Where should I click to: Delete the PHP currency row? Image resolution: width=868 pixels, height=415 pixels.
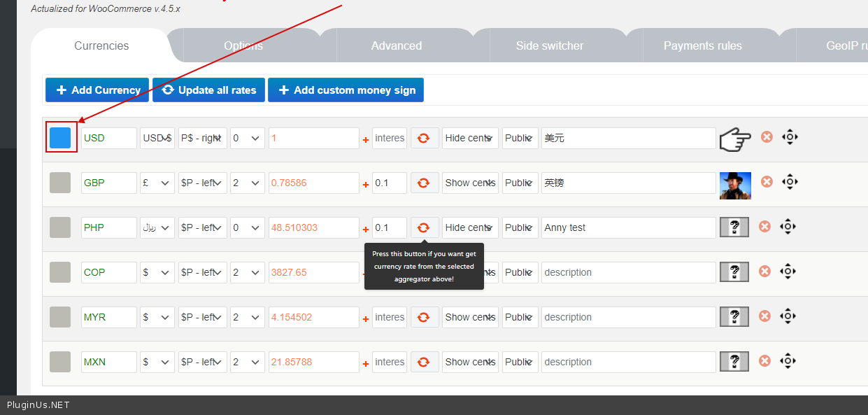(765, 227)
